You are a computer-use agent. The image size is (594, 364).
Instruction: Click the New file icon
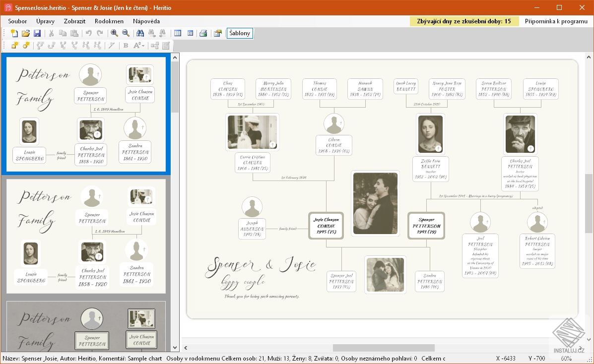tap(14, 33)
